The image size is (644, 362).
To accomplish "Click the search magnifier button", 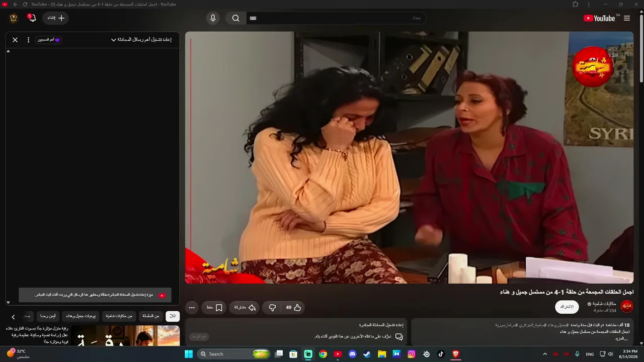I will point(235,18).
